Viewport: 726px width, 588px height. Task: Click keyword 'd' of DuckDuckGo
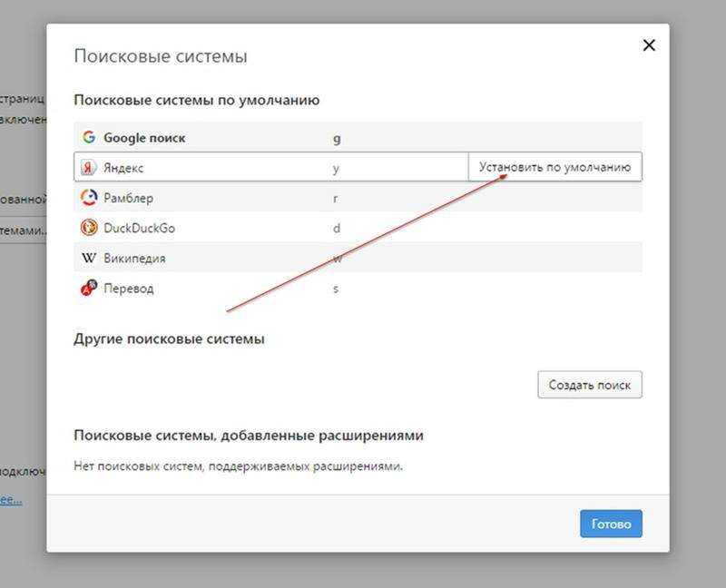337,228
